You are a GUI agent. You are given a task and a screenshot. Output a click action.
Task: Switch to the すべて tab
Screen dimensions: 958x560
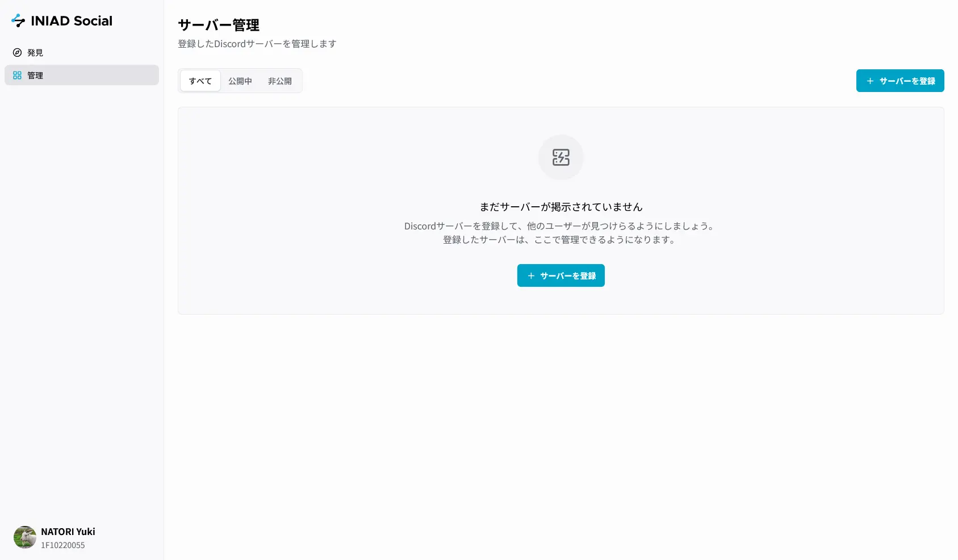pyautogui.click(x=200, y=81)
